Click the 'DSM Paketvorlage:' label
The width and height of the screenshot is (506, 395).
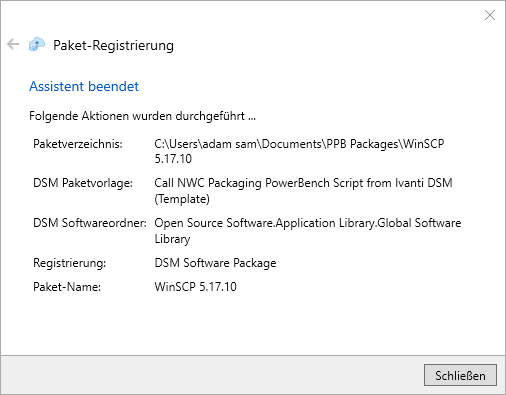(83, 183)
